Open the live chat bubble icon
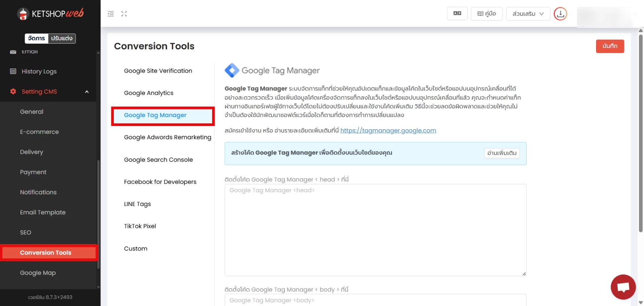Viewport: 644px width, 306px height. [x=623, y=287]
